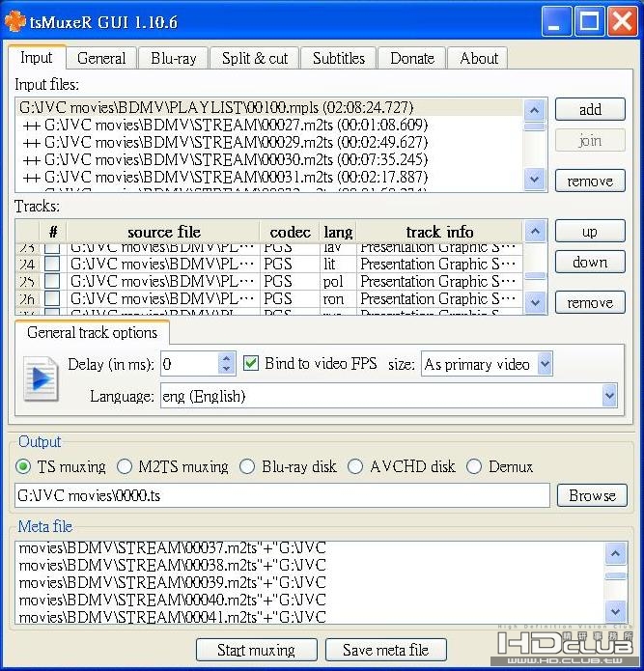Click the output path field G:\JVC movies\0000.ts
The height and width of the screenshot is (671, 644).
pyautogui.click(x=282, y=495)
